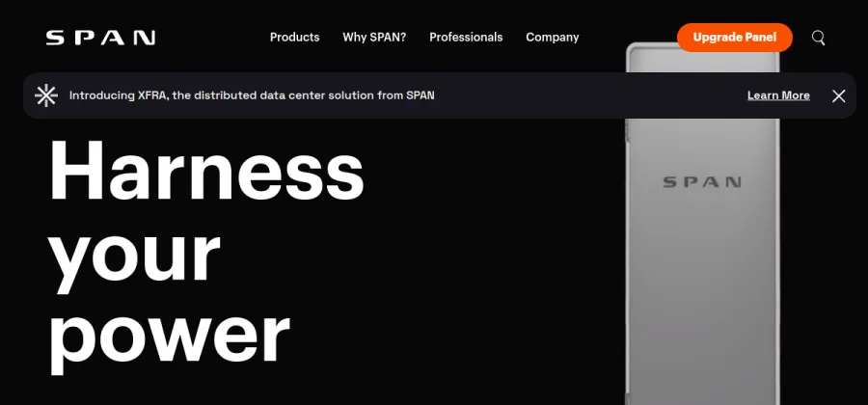Click the Harness your power headline
The height and width of the screenshot is (405, 868).
[x=206, y=256]
